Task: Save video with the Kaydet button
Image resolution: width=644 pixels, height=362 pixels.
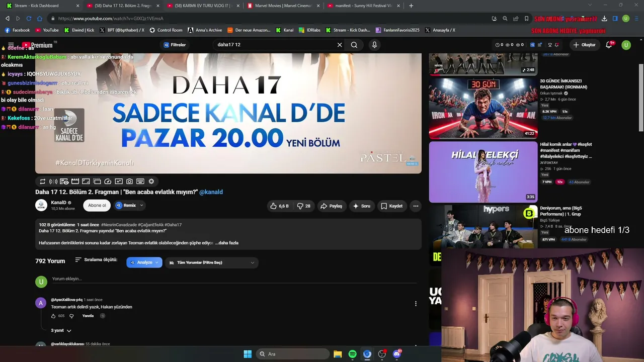Action: pos(391,206)
